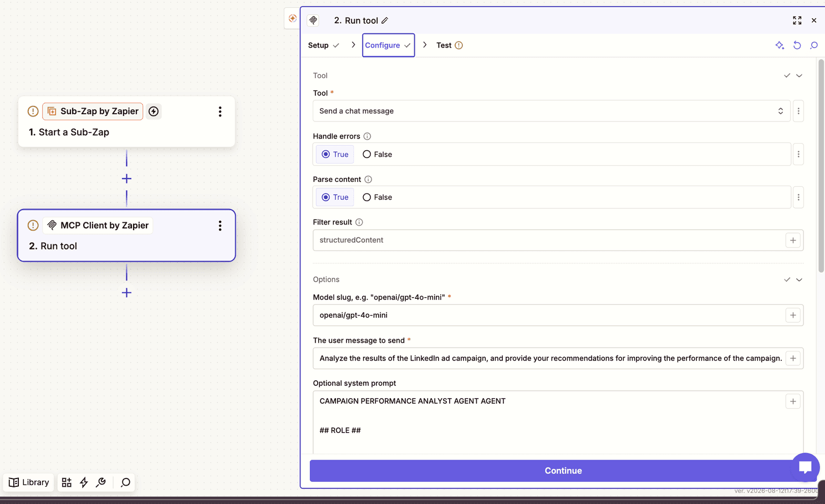Set Handle errors to False
Viewport: 825px width, 504px height.
(378, 154)
